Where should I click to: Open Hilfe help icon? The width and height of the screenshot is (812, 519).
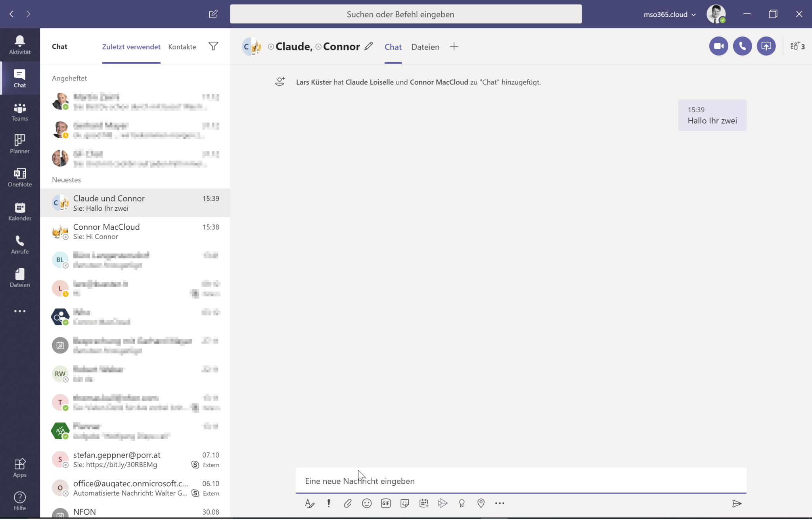coord(20,501)
